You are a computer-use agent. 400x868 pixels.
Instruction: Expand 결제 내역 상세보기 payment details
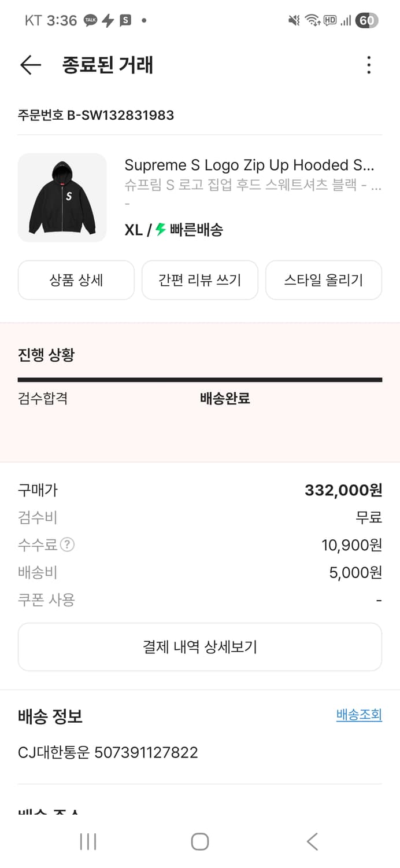200,646
